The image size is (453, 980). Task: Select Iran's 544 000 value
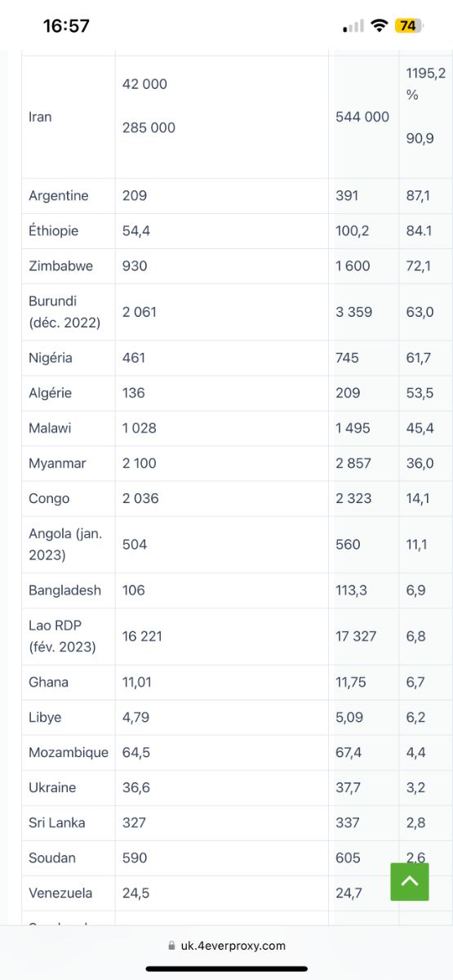click(x=362, y=117)
